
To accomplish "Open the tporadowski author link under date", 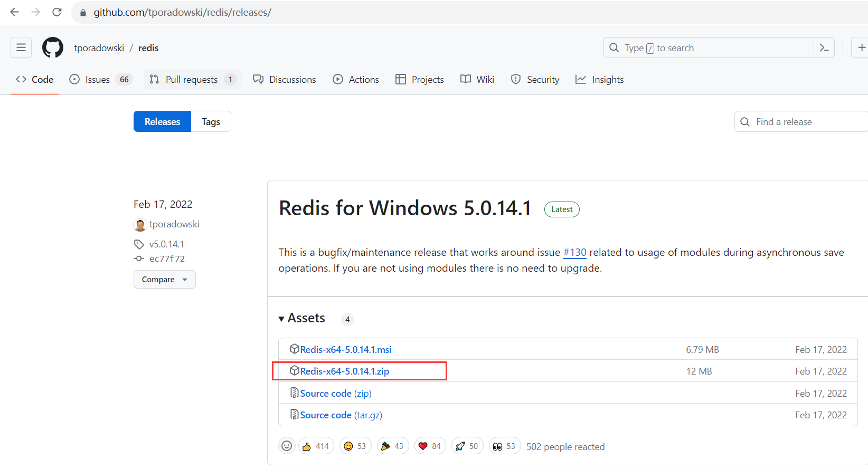I will point(174,224).
